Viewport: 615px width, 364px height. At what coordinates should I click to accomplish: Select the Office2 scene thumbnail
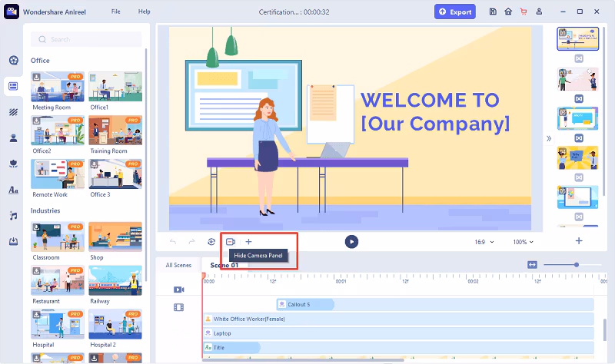[x=58, y=130]
